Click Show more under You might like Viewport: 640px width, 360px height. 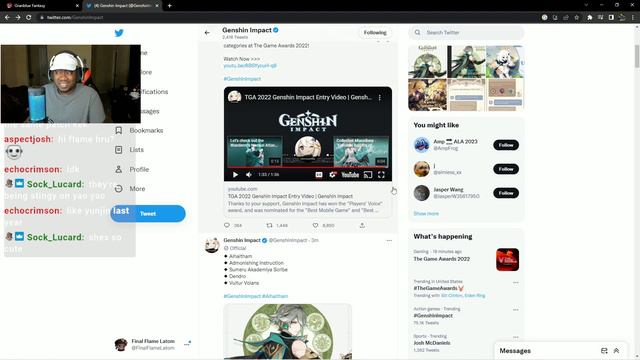[426, 213]
